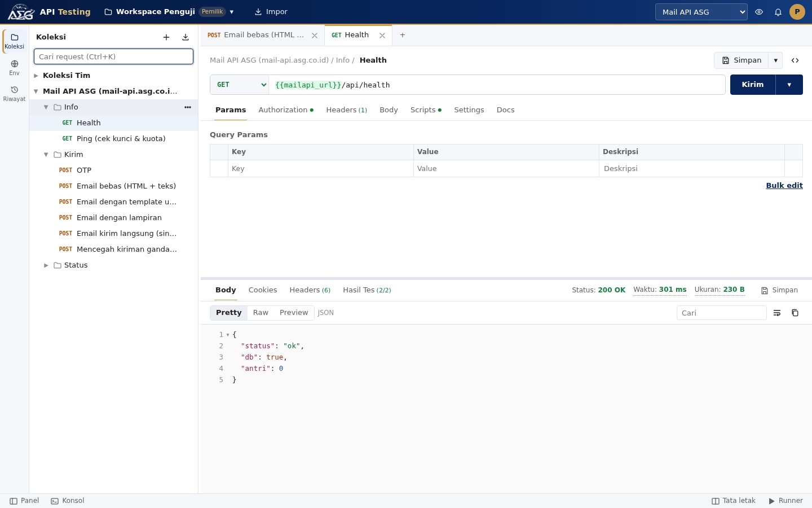Toggle the Panel in status bar
Screen dimensions: 812x508
[x=24, y=501]
